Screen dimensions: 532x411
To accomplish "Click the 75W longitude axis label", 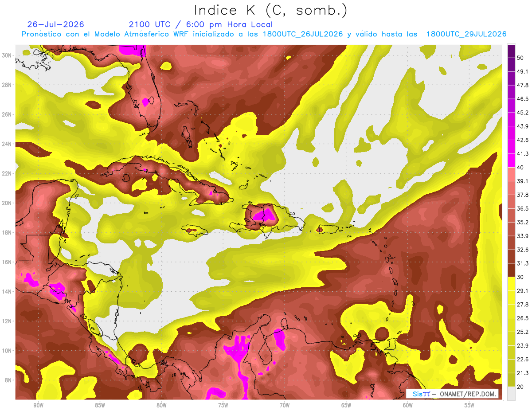I will pos(223,405).
